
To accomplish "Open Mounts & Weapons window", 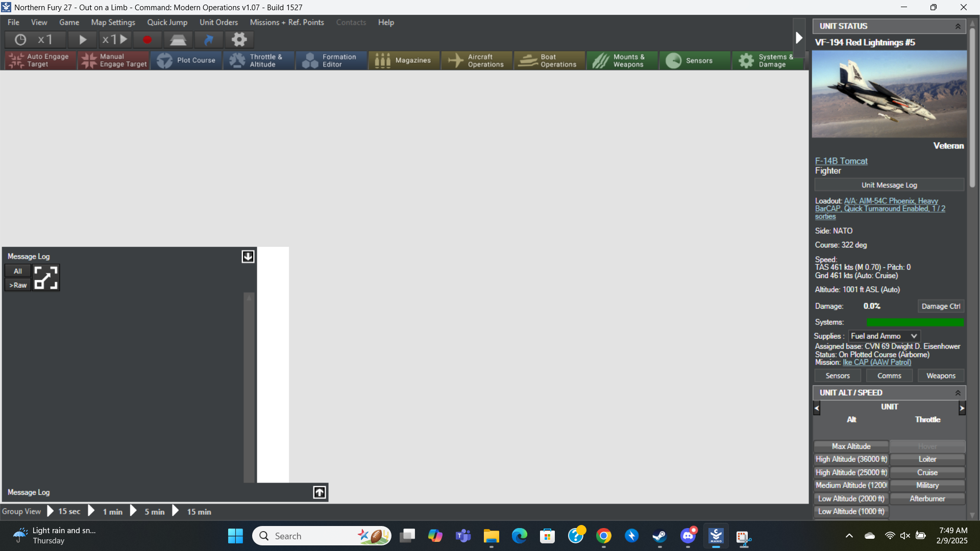I will coord(622,60).
